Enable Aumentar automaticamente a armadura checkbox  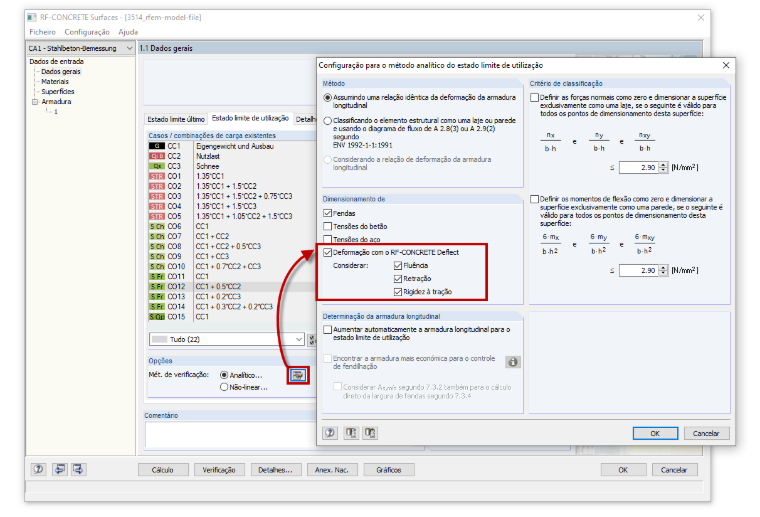[x=328, y=329]
